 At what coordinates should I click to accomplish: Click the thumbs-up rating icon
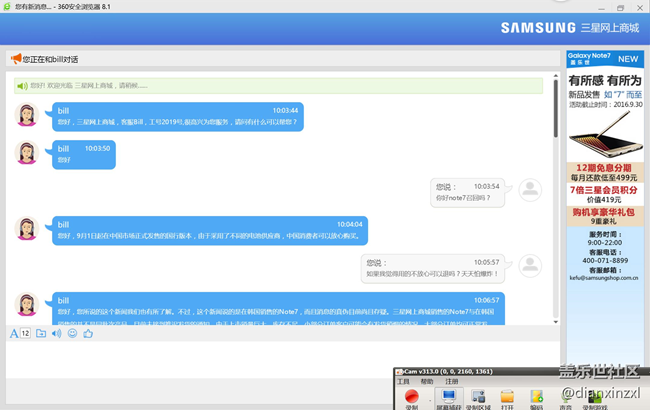pos(88,333)
